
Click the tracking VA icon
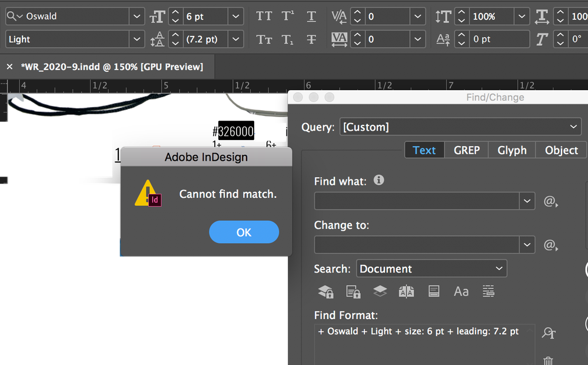pyautogui.click(x=339, y=39)
